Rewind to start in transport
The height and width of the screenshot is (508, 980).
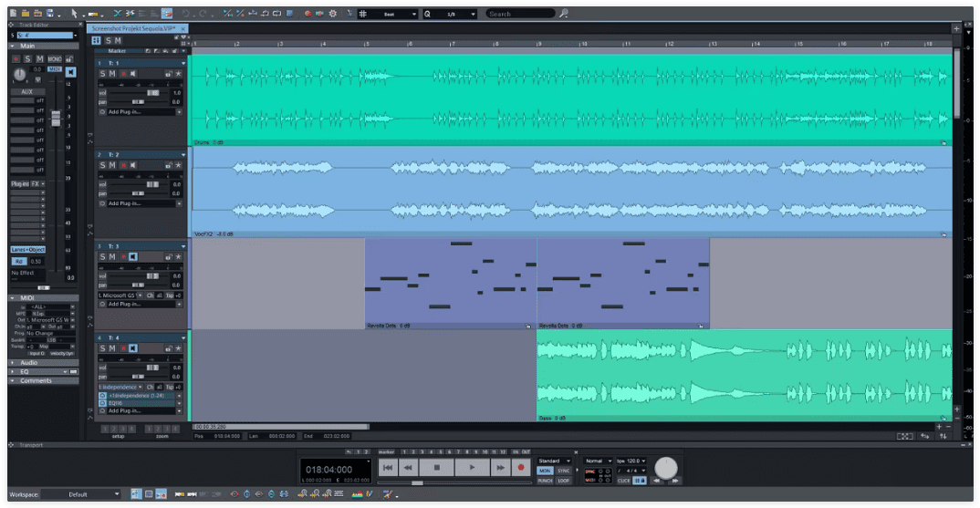coord(388,467)
